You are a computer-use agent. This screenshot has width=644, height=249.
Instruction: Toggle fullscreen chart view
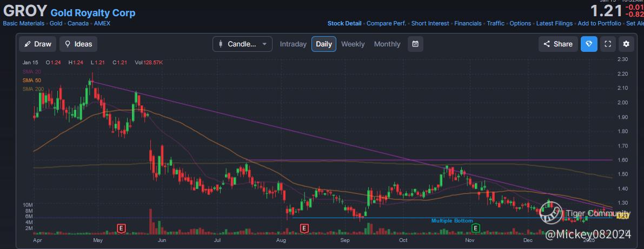[608, 44]
